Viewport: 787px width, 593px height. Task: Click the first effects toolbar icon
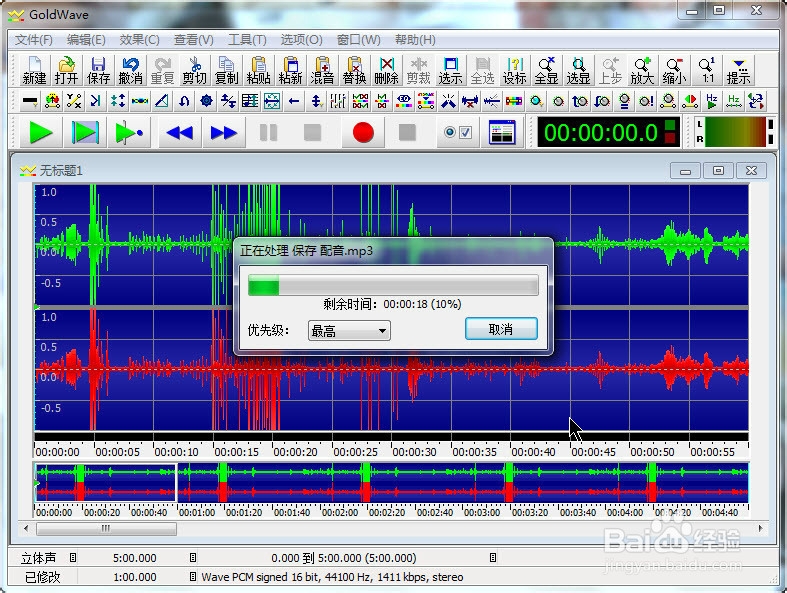click(30, 101)
